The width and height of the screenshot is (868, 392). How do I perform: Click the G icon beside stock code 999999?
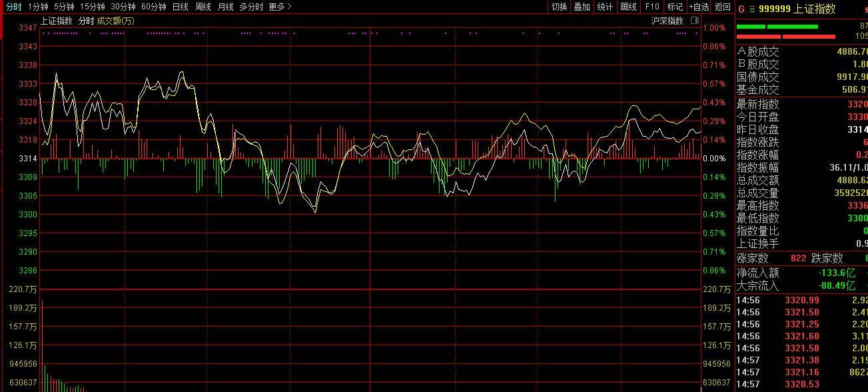coord(741,9)
